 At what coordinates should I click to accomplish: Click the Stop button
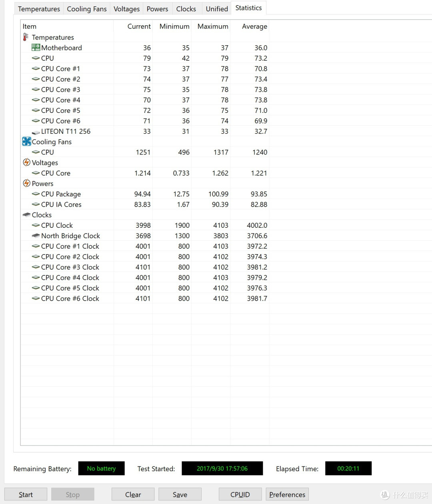73,494
